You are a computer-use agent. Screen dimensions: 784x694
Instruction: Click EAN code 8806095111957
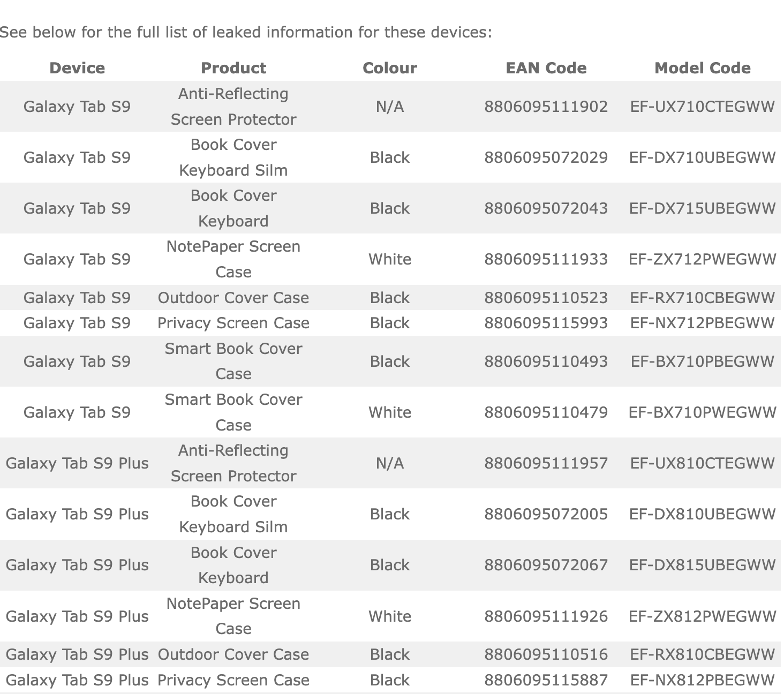pyautogui.click(x=546, y=463)
